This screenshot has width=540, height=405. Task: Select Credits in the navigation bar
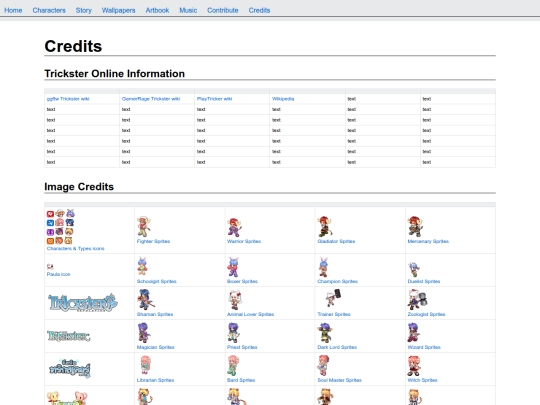tap(259, 10)
